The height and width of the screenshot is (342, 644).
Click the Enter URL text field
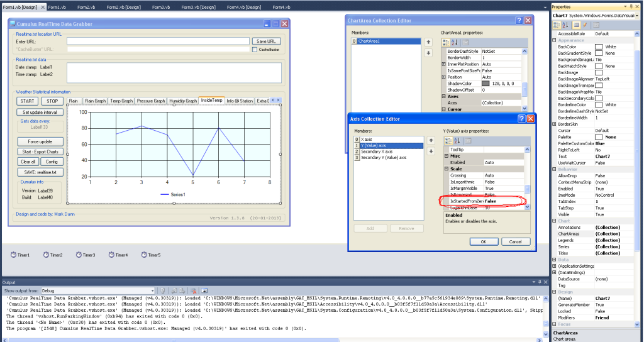point(157,41)
